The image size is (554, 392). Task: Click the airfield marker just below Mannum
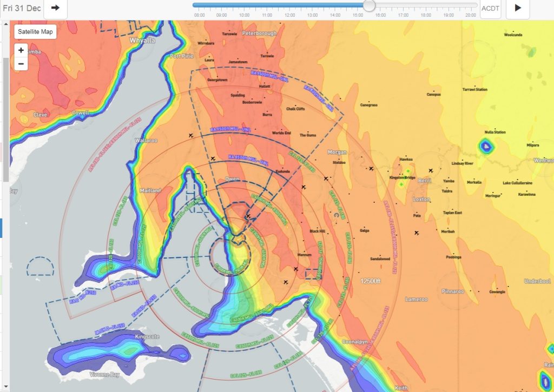coord(296,269)
